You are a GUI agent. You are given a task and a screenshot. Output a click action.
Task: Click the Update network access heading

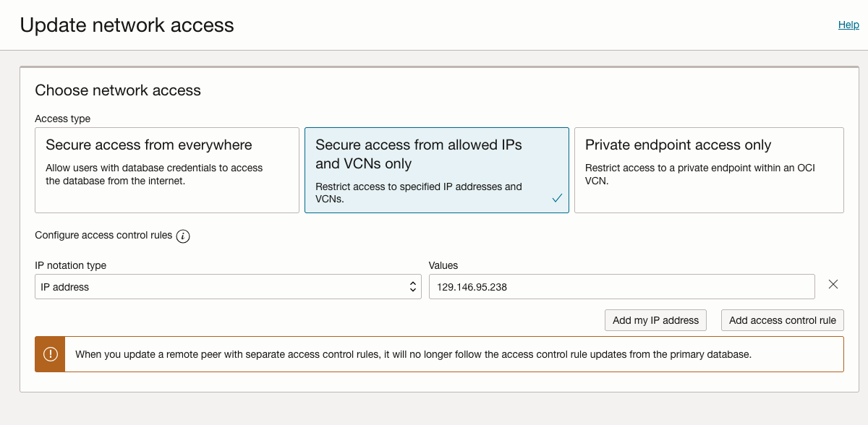click(x=127, y=25)
